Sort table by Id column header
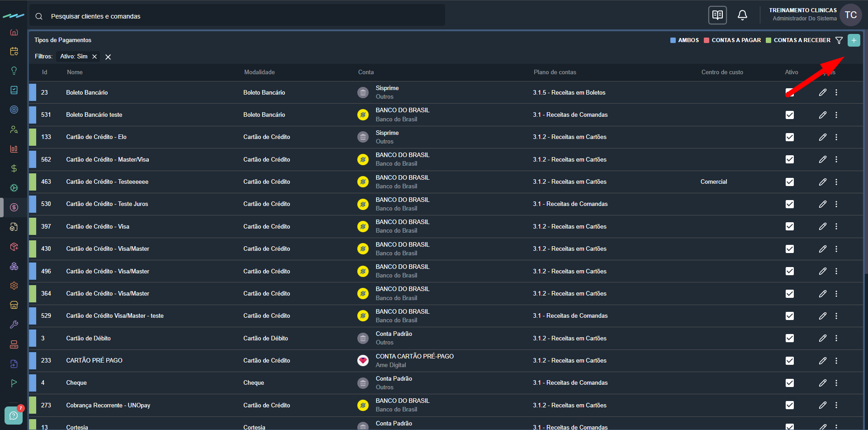868x430 pixels. pyautogui.click(x=44, y=72)
